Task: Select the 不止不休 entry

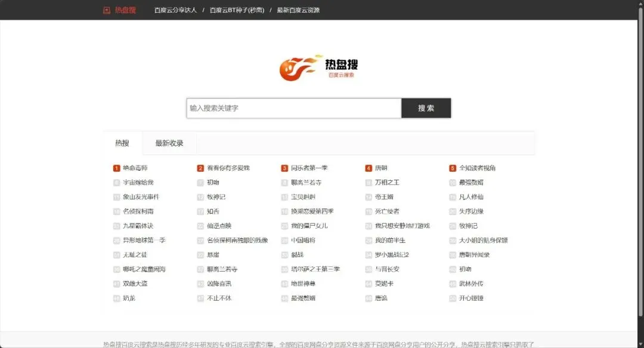Action: point(219,298)
